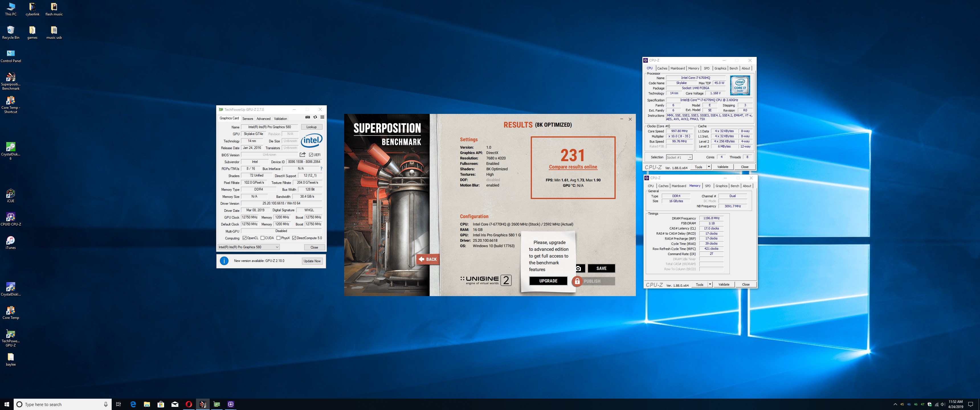Image resolution: width=980 pixels, height=410 pixels.
Task: Click the Intel logo in GPU-Z
Action: coord(312,140)
